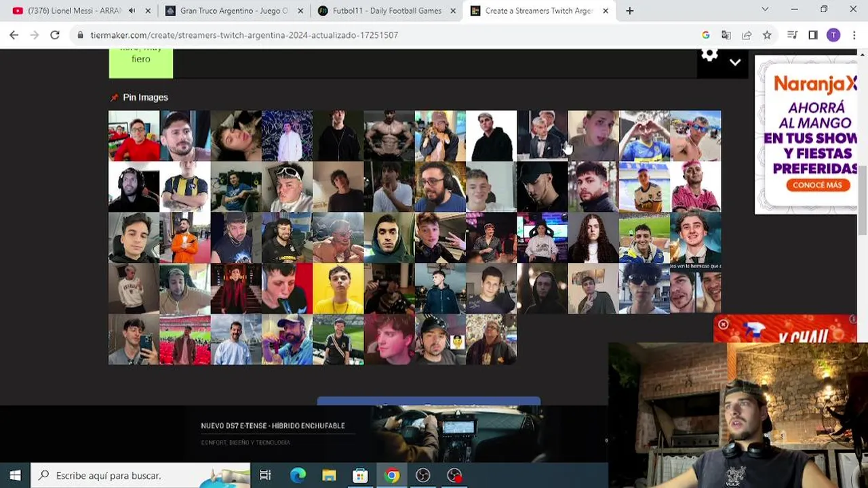
Task: Click the Google icon in address bar
Action: [x=706, y=35]
